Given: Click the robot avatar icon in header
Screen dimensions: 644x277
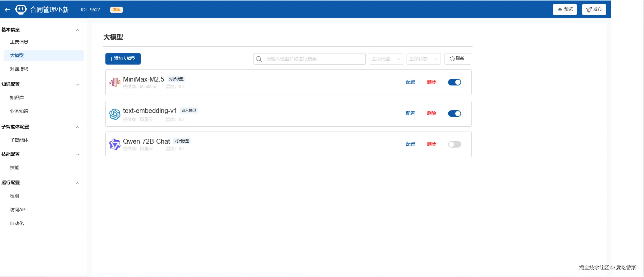Looking at the screenshot, I should point(21,10).
